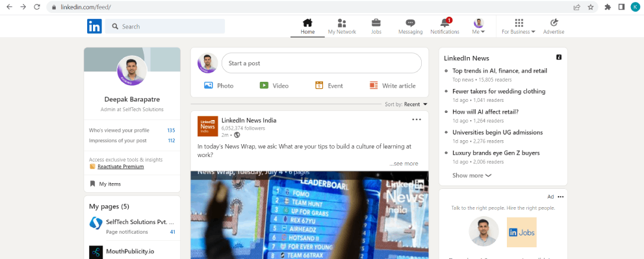Screen dimensions: 644x259
Task: Select the Home tab
Action: [x=307, y=26]
